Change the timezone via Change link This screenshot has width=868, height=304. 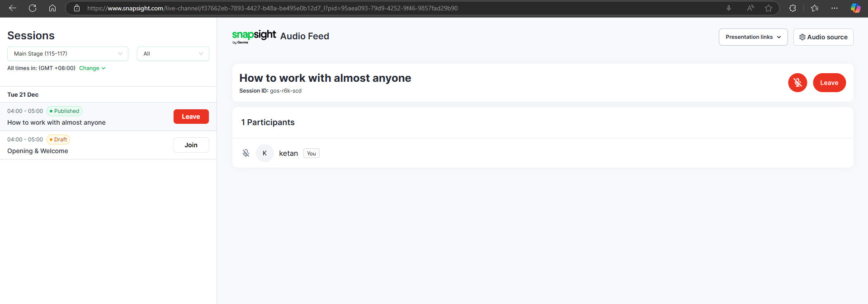point(92,68)
